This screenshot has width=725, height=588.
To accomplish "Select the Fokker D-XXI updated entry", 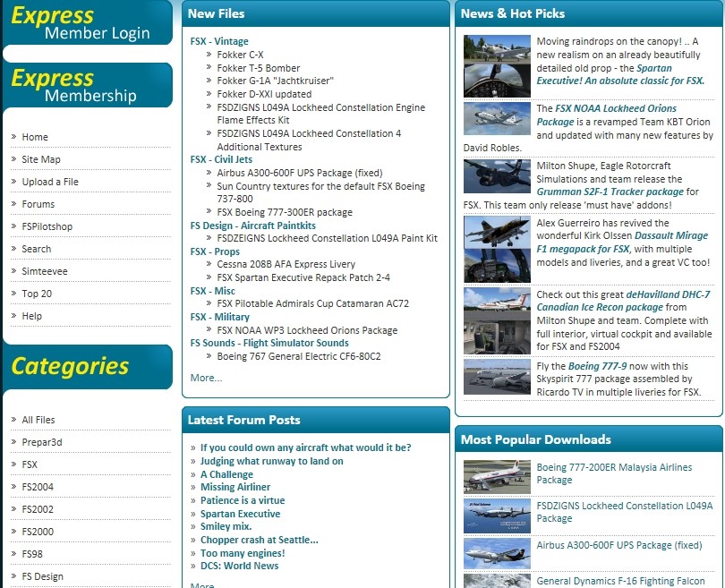I will click(264, 94).
